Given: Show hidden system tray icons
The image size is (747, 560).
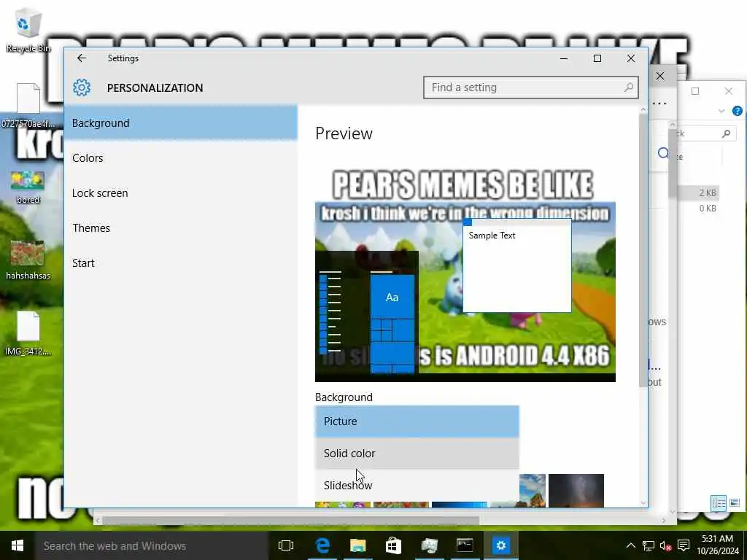Looking at the screenshot, I should click(x=630, y=545).
